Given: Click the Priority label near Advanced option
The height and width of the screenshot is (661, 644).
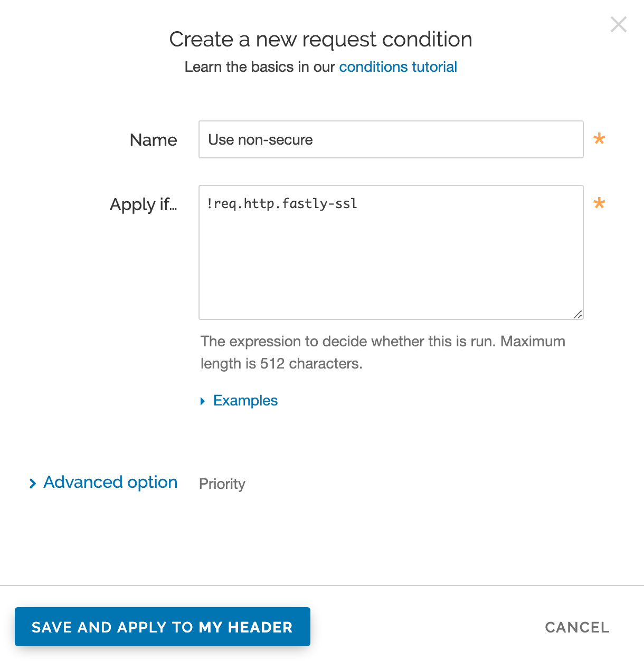Looking at the screenshot, I should pyautogui.click(x=222, y=484).
